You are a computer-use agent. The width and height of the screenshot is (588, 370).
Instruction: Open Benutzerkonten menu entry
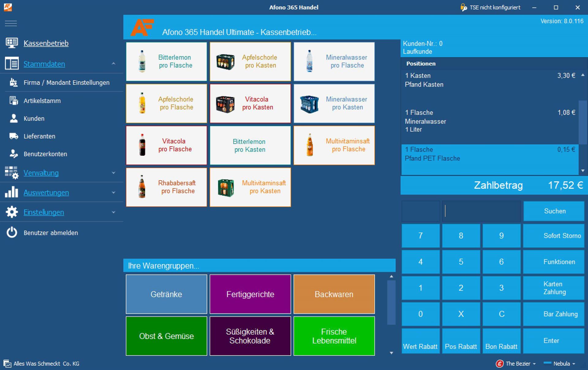(x=45, y=154)
